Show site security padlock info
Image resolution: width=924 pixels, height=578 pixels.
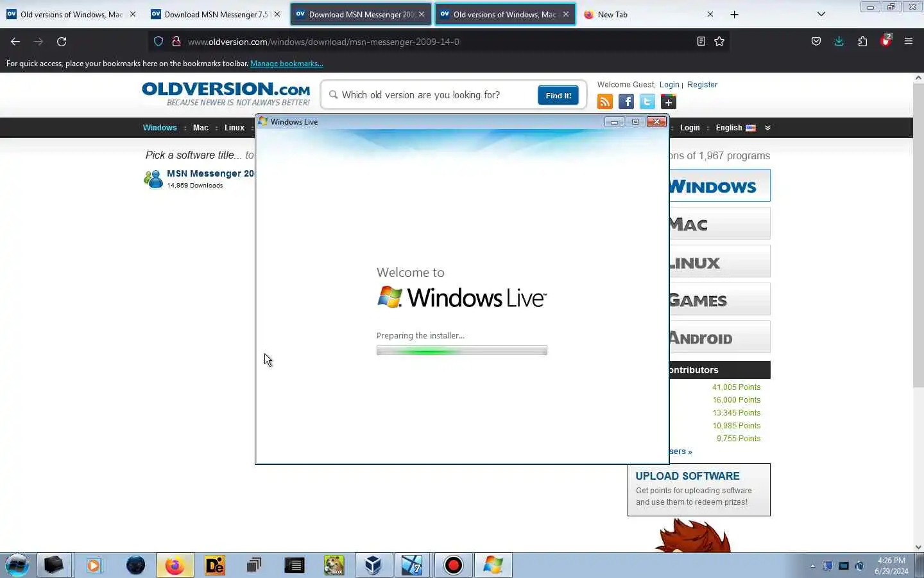176,42
